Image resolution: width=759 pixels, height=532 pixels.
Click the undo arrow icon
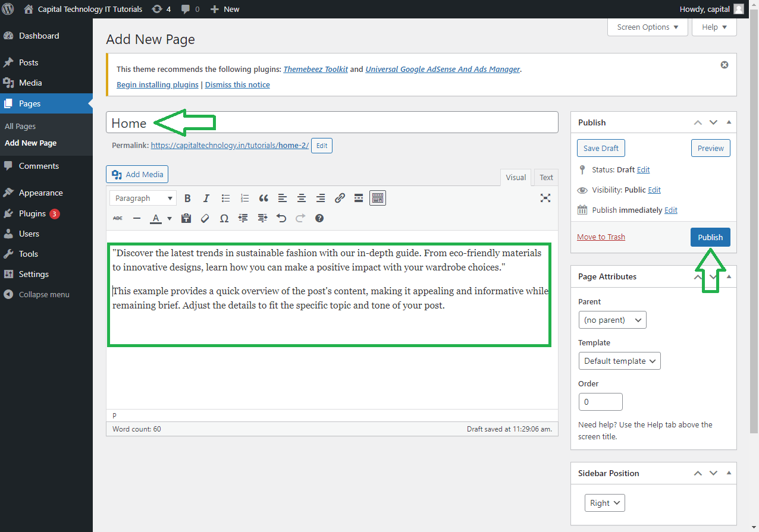point(281,219)
